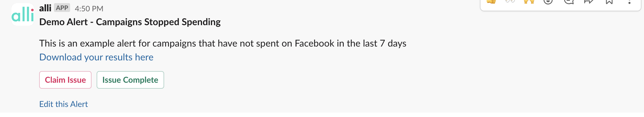
Task: Follow the Download your results here link
Action: pyautogui.click(x=96, y=57)
